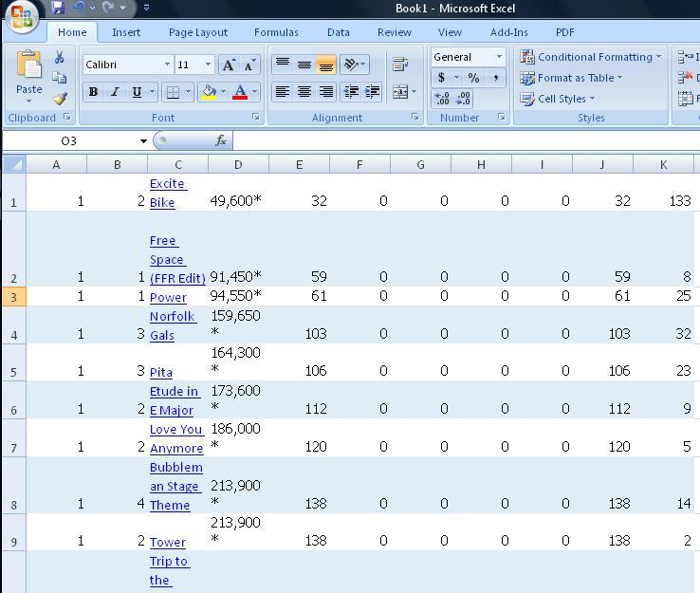
Task: Click the Orientation text angle icon
Action: click(351, 65)
